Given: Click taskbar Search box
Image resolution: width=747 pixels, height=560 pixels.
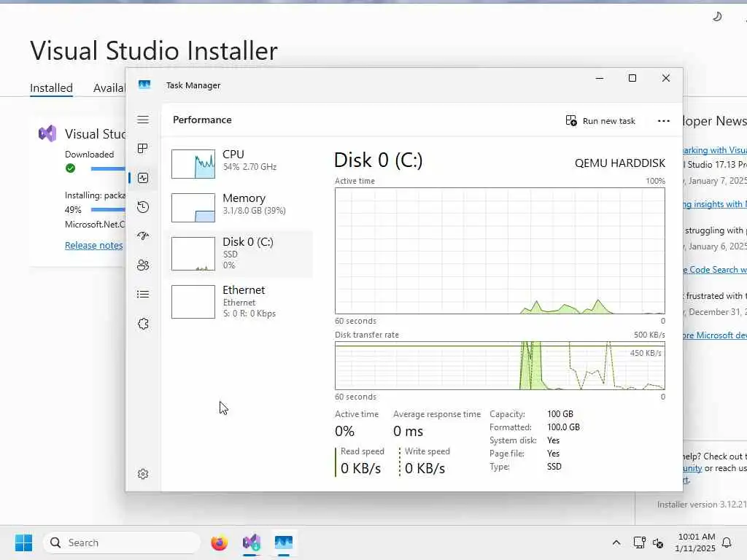Looking at the screenshot, I should tap(122, 542).
